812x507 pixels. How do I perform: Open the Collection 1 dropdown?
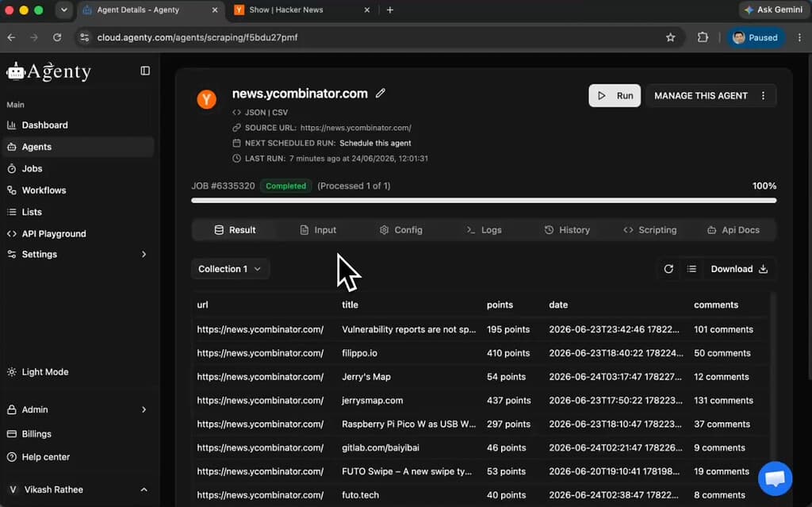tap(230, 269)
